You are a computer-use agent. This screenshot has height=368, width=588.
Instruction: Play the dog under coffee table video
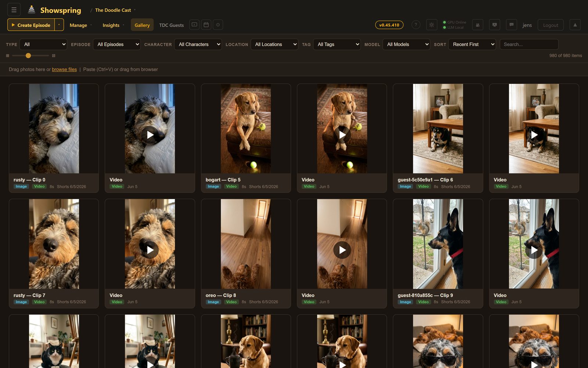point(534,135)
